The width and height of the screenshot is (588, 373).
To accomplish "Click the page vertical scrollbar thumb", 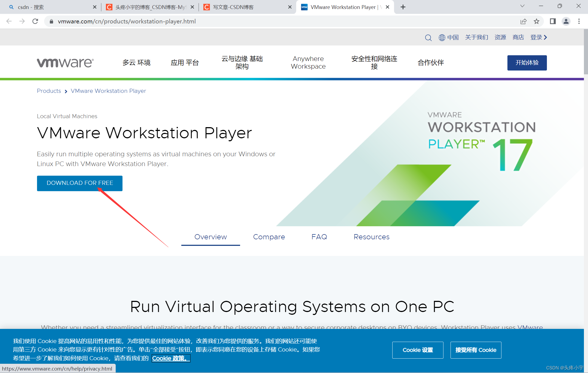I will pyautogui.click(x=586, y=52).
